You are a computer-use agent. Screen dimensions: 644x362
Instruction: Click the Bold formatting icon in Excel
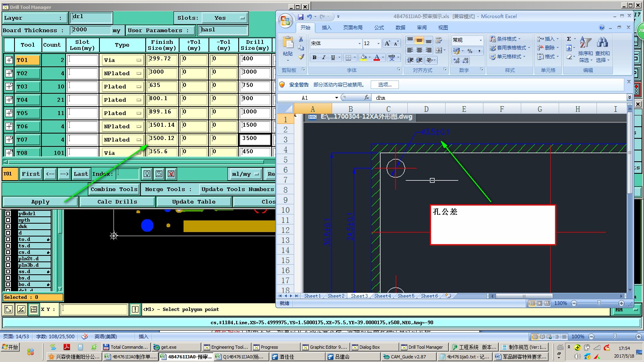point(314,58)
